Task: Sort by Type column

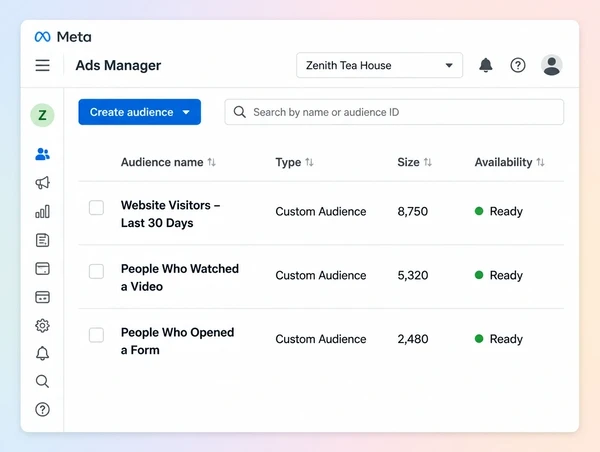Action: [295, 162]
